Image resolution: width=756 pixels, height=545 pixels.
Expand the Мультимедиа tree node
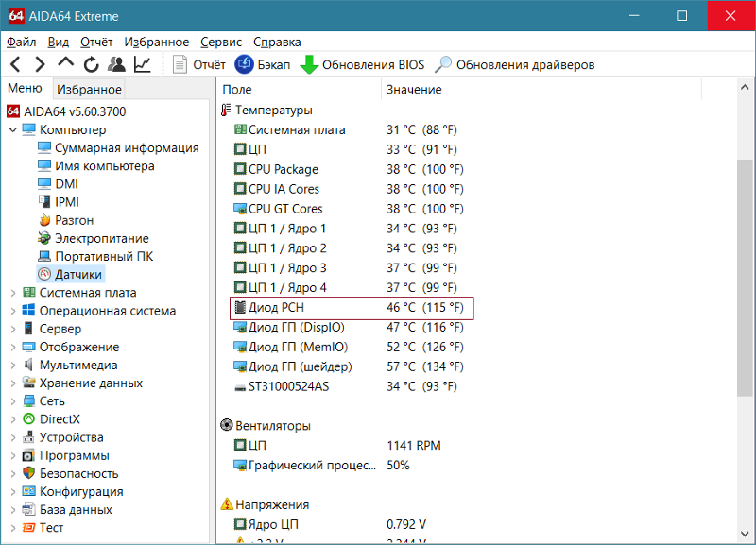point(13,366)
